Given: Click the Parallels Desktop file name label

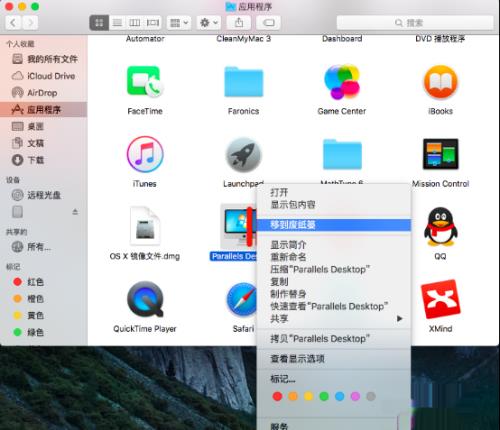Looking at the screenshot, I should (x=233, y=256).
